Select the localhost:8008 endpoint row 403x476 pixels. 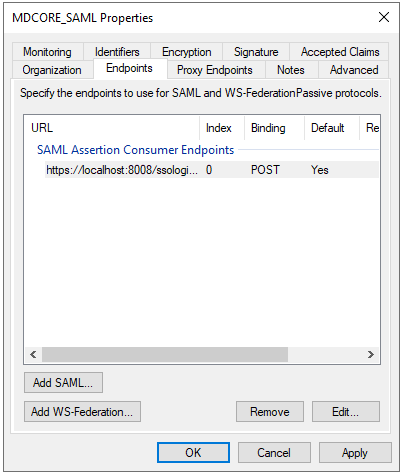pos(212,170)
